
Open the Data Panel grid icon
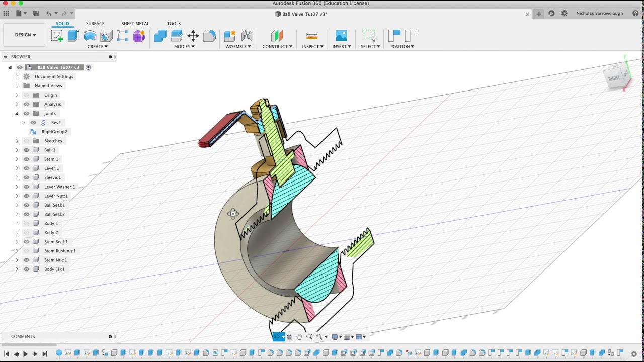(6, 14)
